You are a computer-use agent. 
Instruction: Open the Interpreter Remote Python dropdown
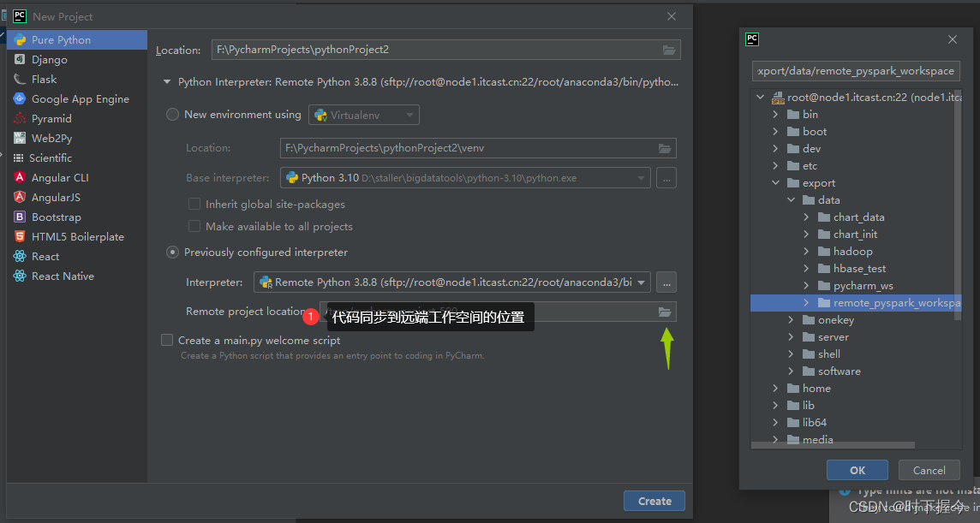[x=451, y=282]
